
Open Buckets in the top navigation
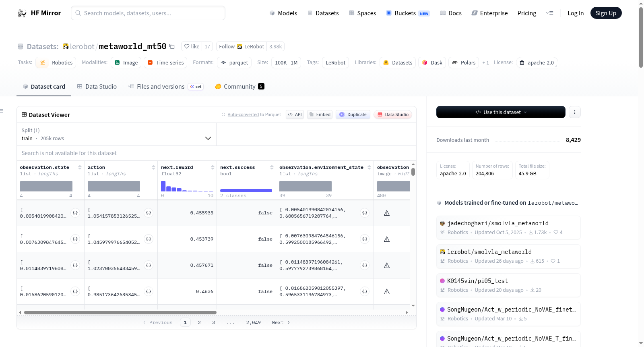[x=407, y=13]
